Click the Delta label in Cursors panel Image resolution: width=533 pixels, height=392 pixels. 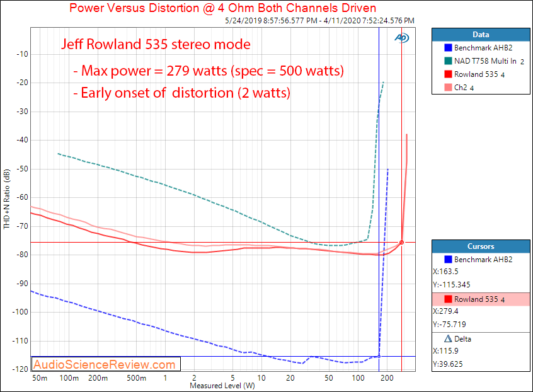(462, 339)
